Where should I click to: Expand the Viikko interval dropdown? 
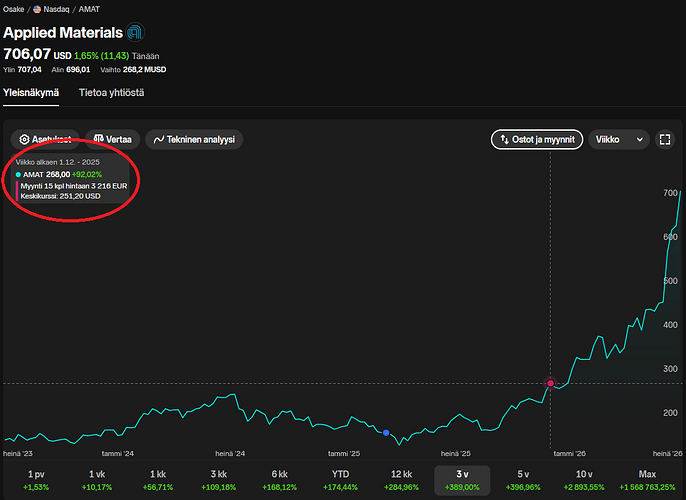[x=619, y=140]
